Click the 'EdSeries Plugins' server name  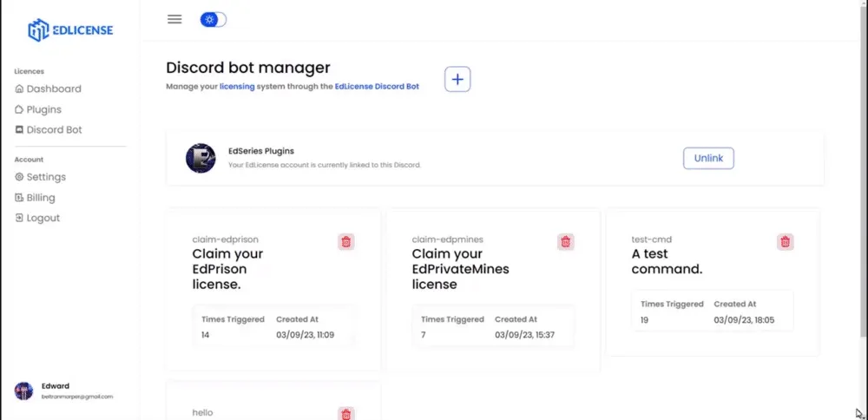pyautogui.click(x=261, y=151)
